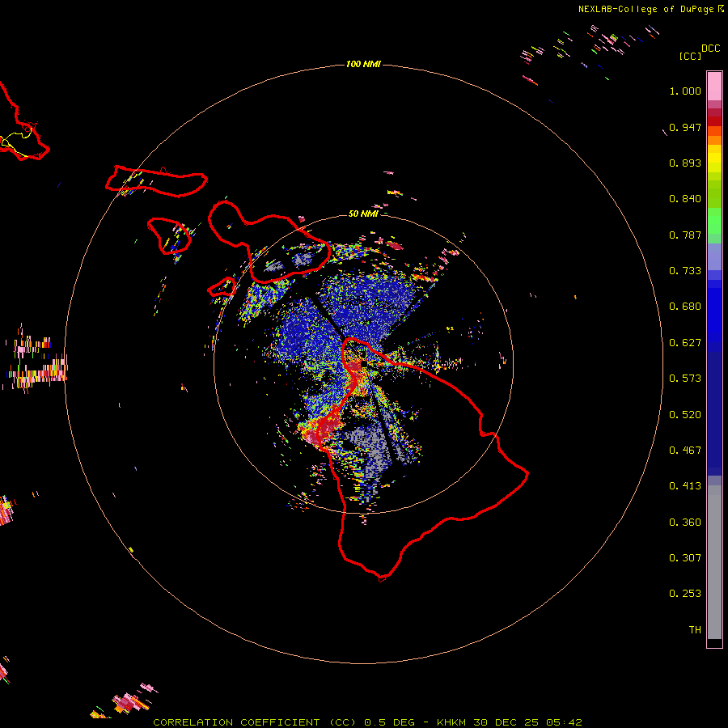The height and width of the screenshot is (728, 728).
Task: Click the 100 NMI range ring label
Action: tap(363, 64)
